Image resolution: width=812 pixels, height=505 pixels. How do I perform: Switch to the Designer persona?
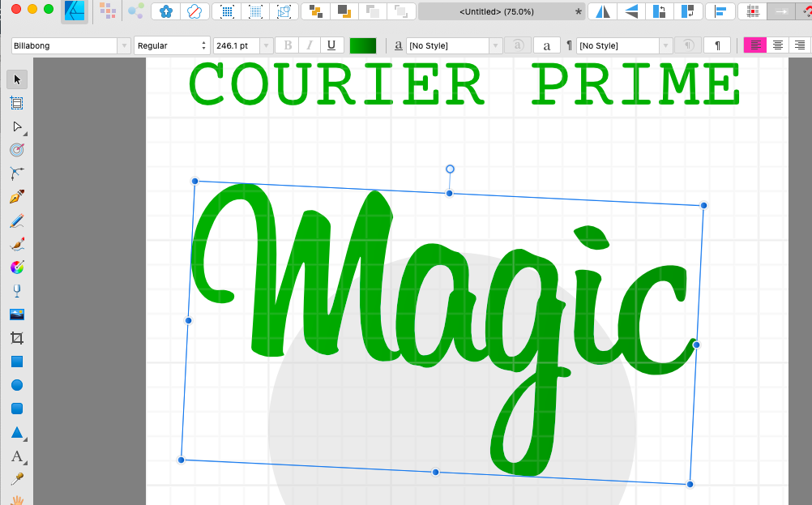click(75, 11)
